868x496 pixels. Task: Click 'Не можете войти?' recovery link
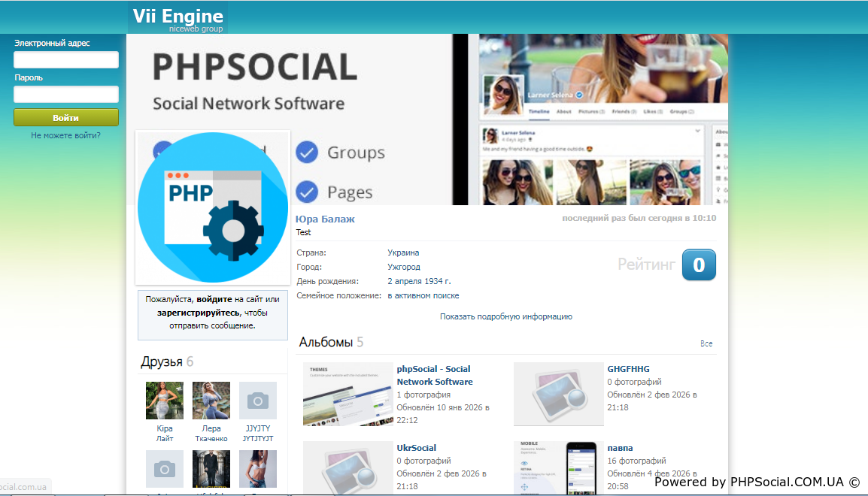[66, 136]
